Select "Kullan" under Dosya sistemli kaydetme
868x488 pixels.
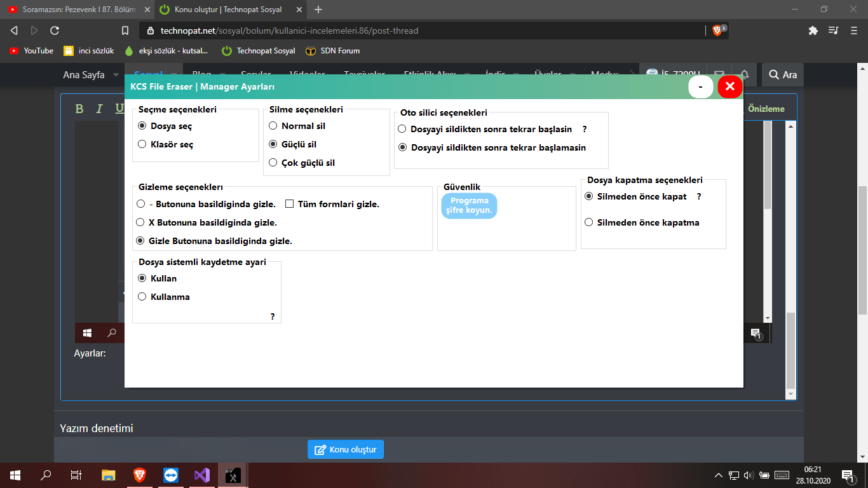[x=158, y=279]
